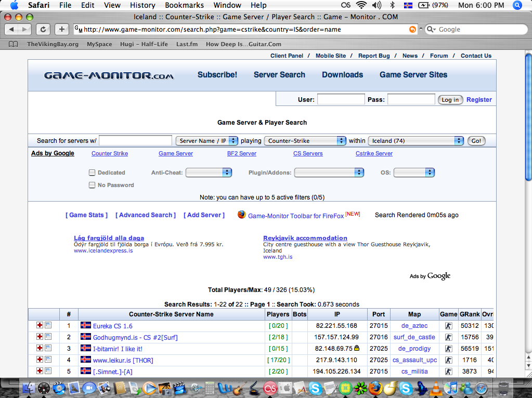Click the scrollbar up arrow

pyautogui.click(x=528, y=357)
